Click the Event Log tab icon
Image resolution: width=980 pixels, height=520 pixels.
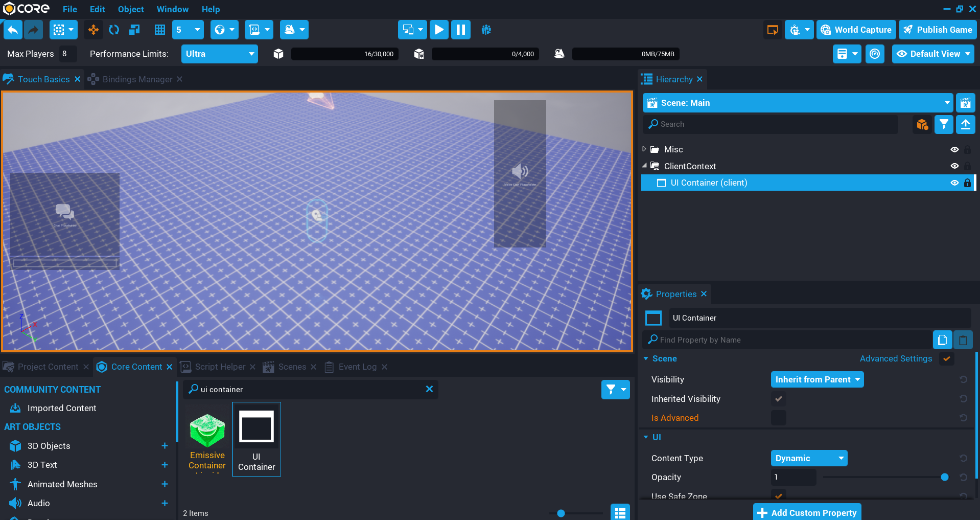point(330,367)
